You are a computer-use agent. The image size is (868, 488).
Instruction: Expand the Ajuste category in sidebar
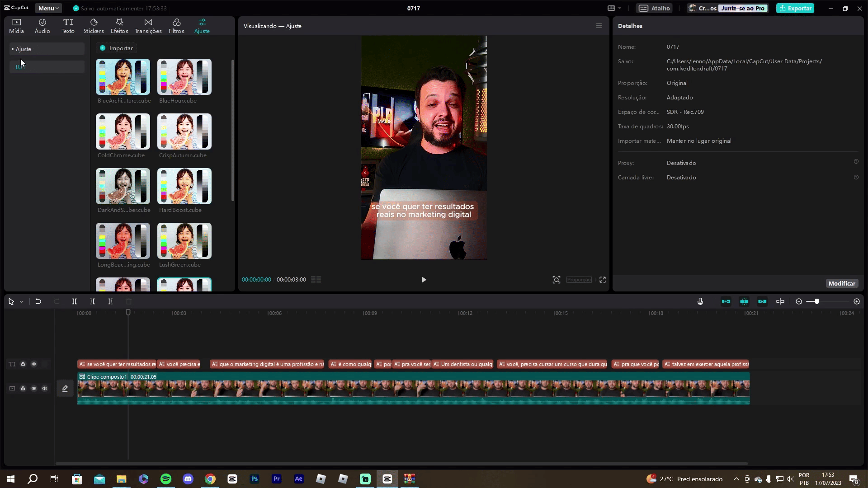click(24, 49)
